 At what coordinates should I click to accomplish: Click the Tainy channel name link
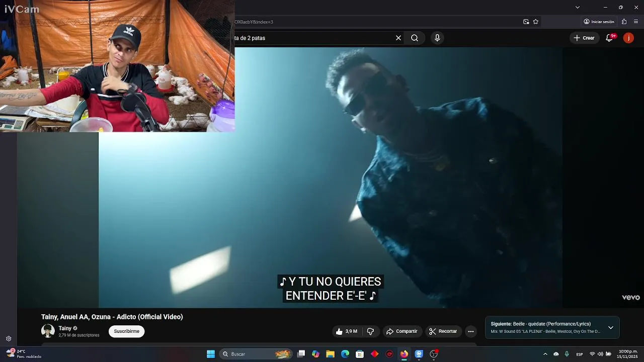tap(65, 328)
